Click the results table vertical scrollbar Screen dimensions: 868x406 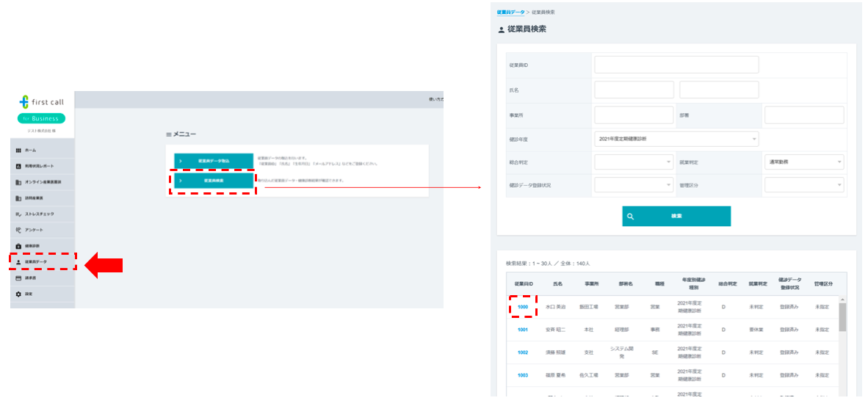click(842, 317)
